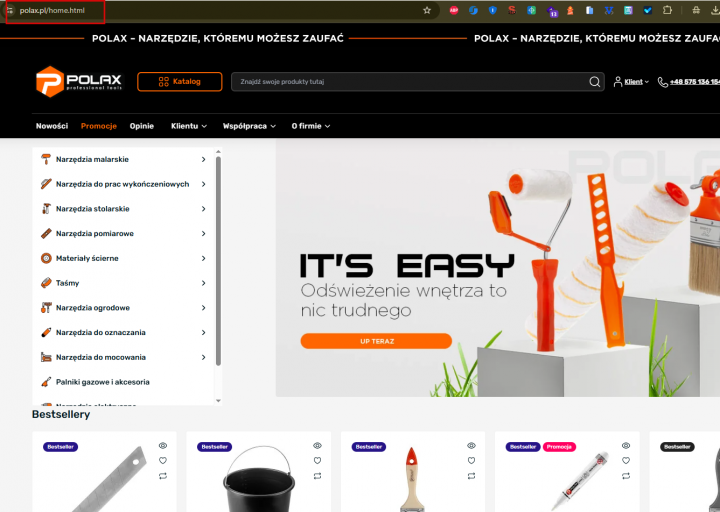Open the AdBlock Plus extension

point(454,10)
